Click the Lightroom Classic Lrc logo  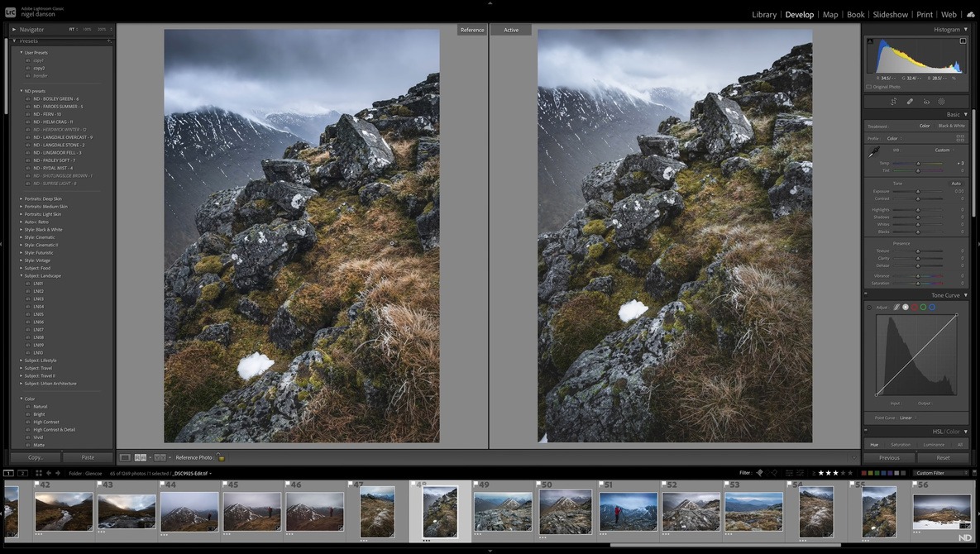tap(11, 12)
